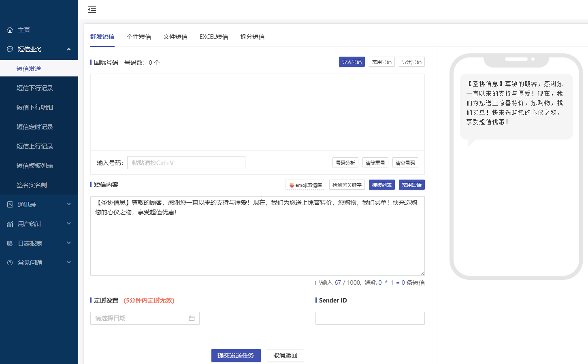Viewport: 588px width, 364px height.
Task: Click the contacts icon beside 通讯录
Action: tap(10, 205)
